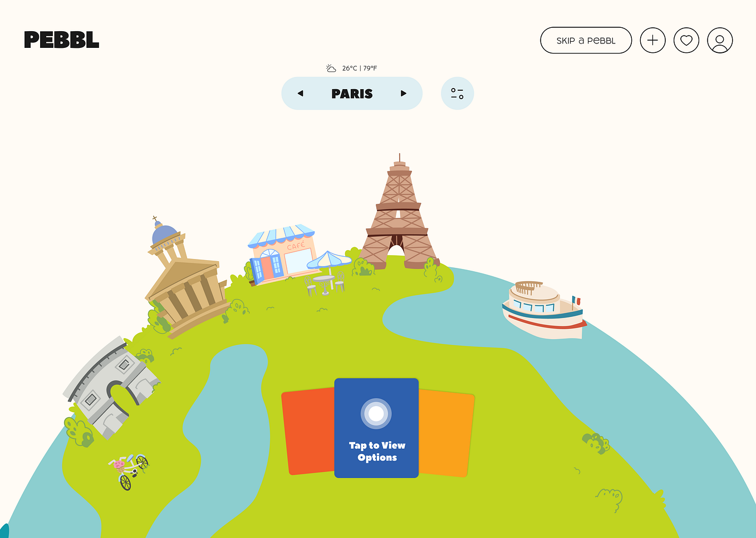
Task: Select the yellow-orange card
Action: coord(446,433)
